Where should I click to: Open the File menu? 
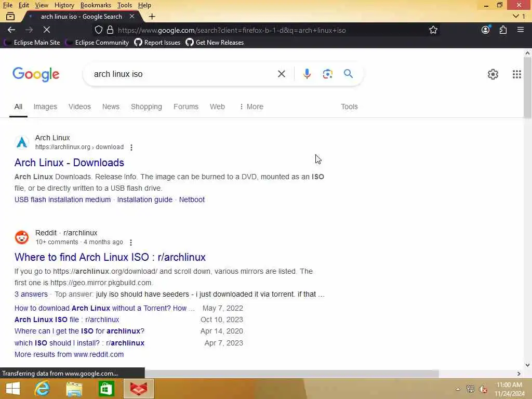click(x=7, y=5)
